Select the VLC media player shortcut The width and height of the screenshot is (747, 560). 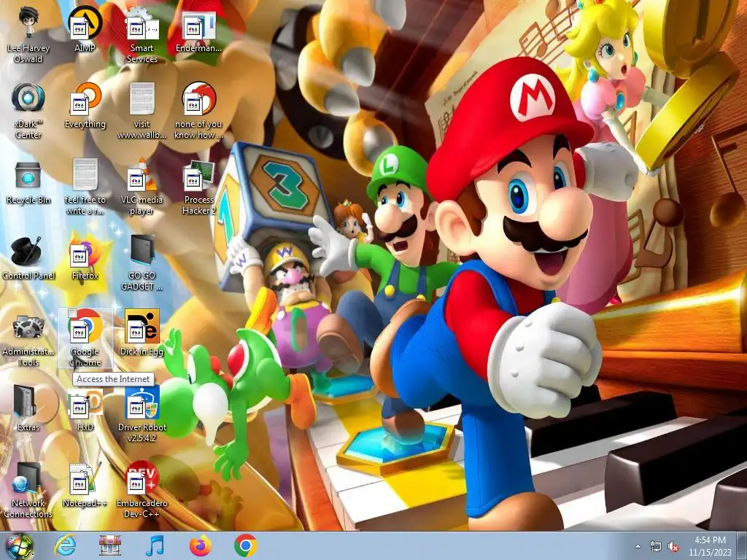point(142,187)
